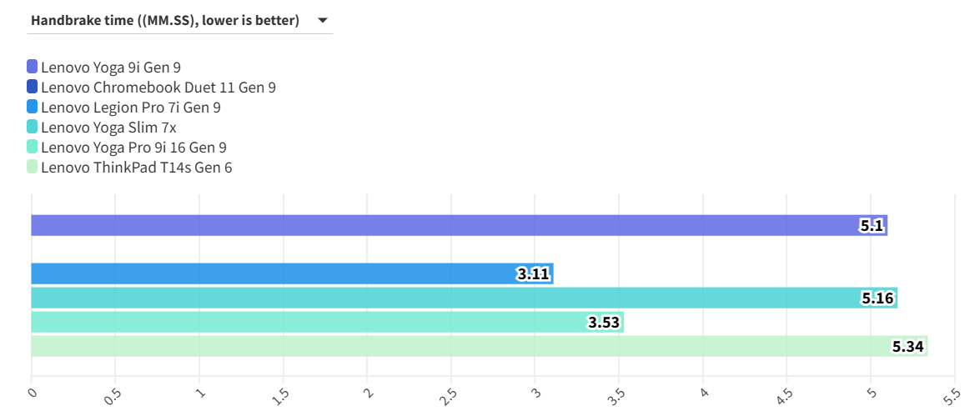
Task: Click the dropdown arrow beside Handbrake time
Action: pyautogui.click(x=322, y=21)
